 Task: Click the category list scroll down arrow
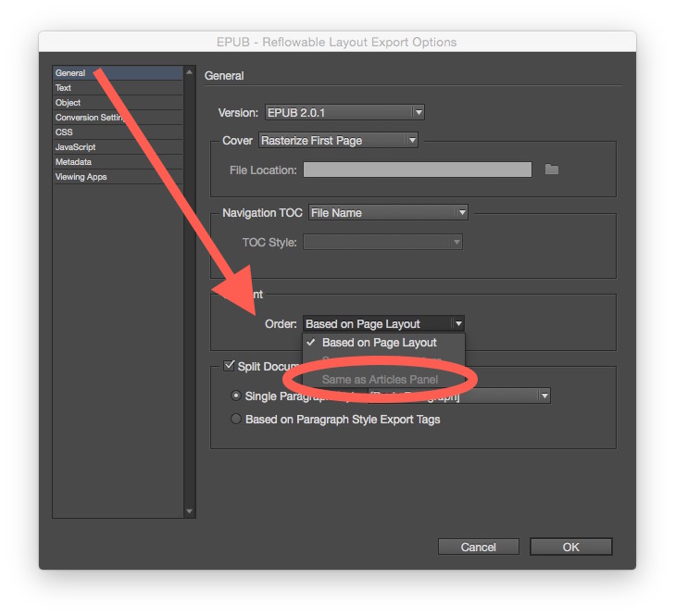pos(190,511)
